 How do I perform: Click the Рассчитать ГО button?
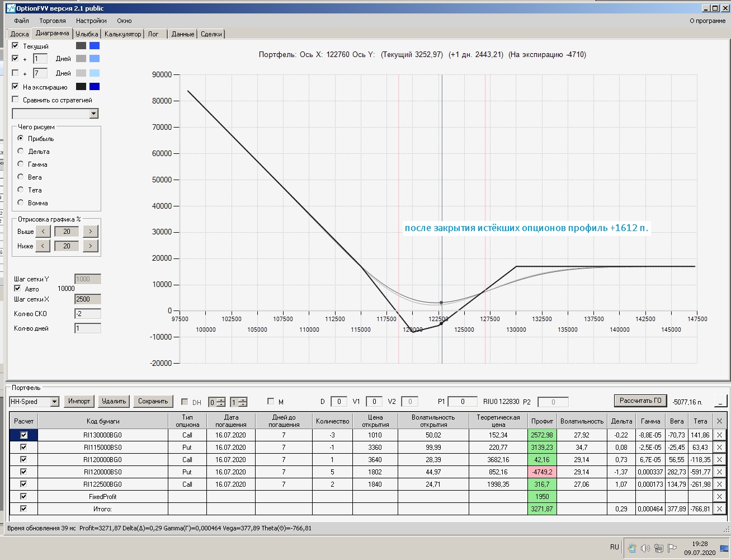tap(640, 401)
